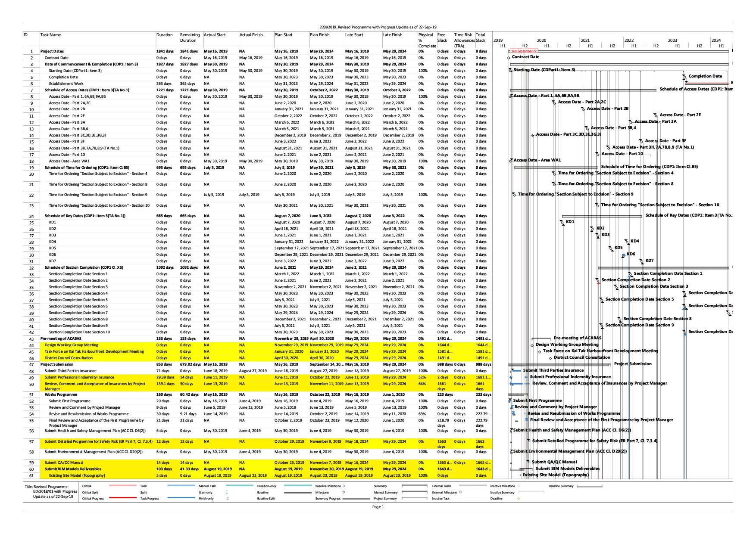Select row ID 43 in the ID column
756x534 pixels.
tap(31, 339)
